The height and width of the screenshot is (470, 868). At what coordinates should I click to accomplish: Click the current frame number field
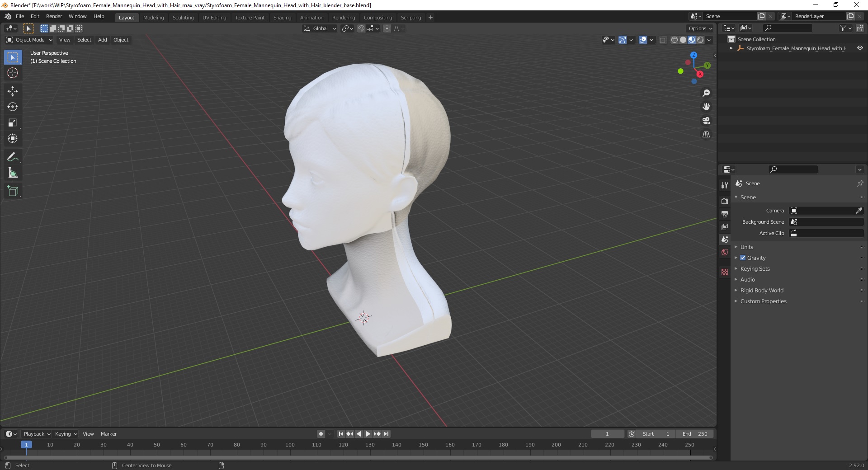(607, 434)
